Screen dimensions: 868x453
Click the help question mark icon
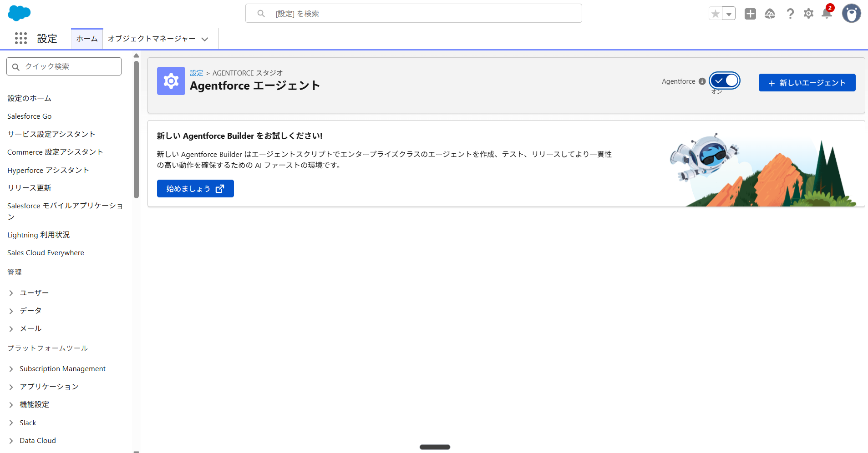790,13
